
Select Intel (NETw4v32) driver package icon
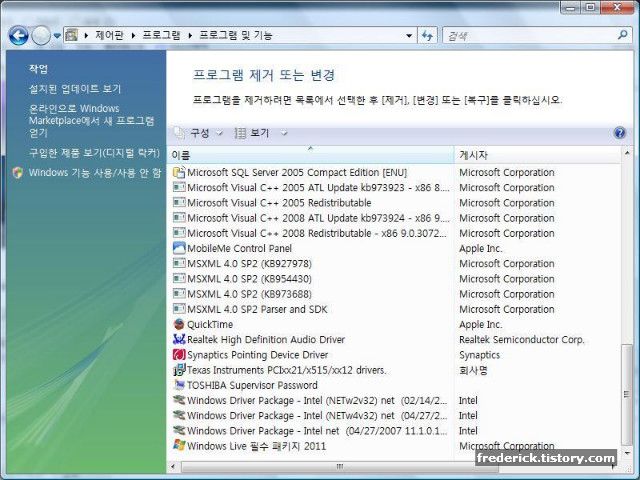pos(179,415)
